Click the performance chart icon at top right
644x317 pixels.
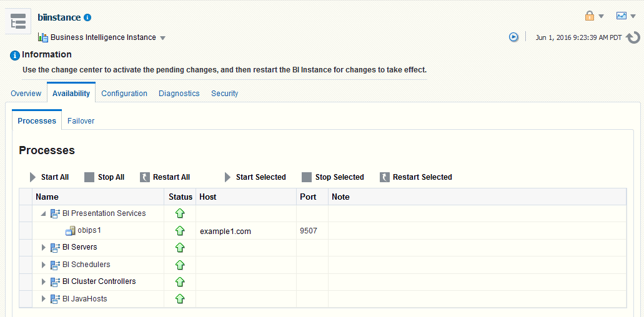622,16
